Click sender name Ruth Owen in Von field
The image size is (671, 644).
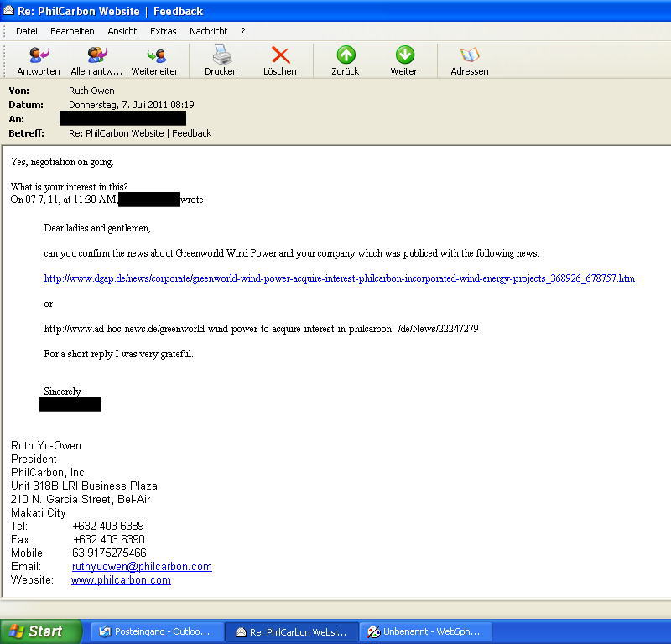[x=91, y=91]
